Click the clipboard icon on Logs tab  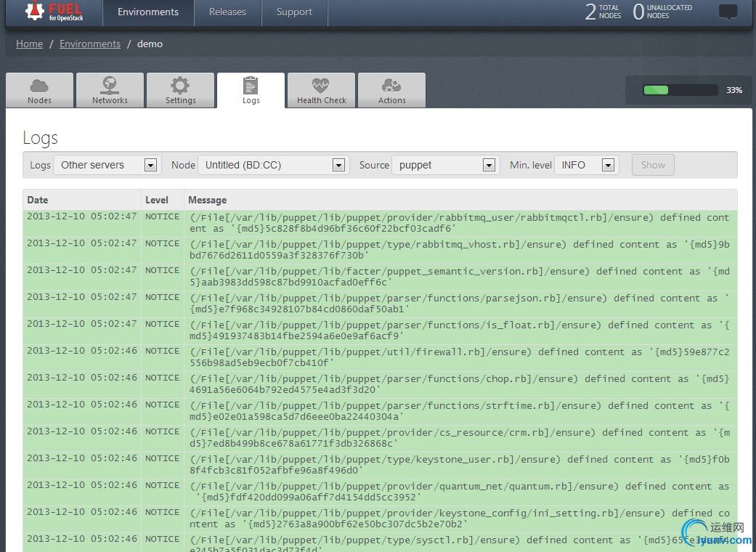coord(251,85)
